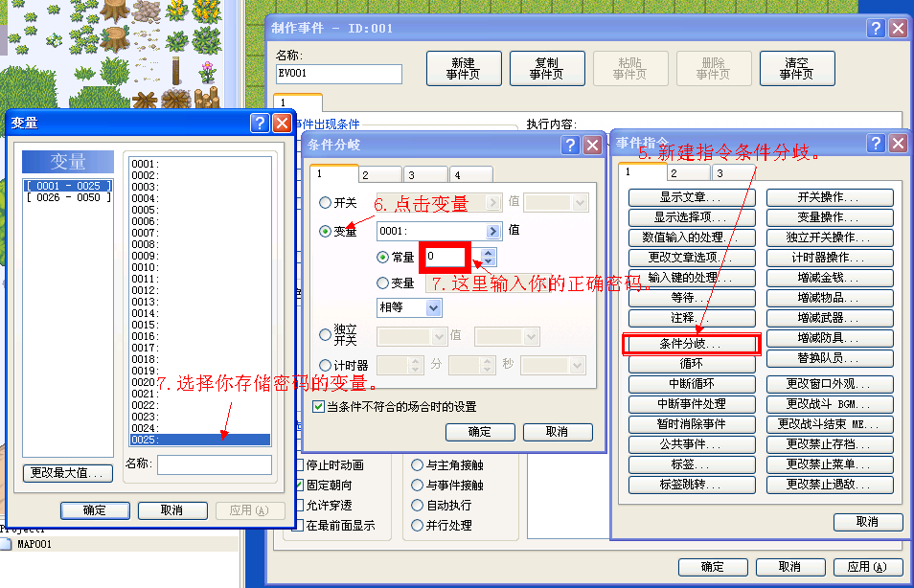Select variable range [0026 - 0050]
The height and width of the screenshot is (588, 914).
click(x=68, y=197)
